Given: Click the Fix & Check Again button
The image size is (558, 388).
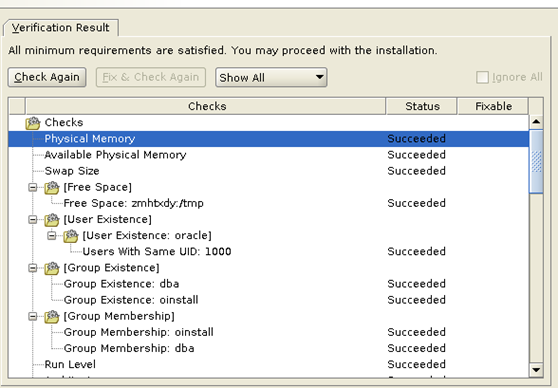Looking at the screenshot, I should tap(151, 77).
